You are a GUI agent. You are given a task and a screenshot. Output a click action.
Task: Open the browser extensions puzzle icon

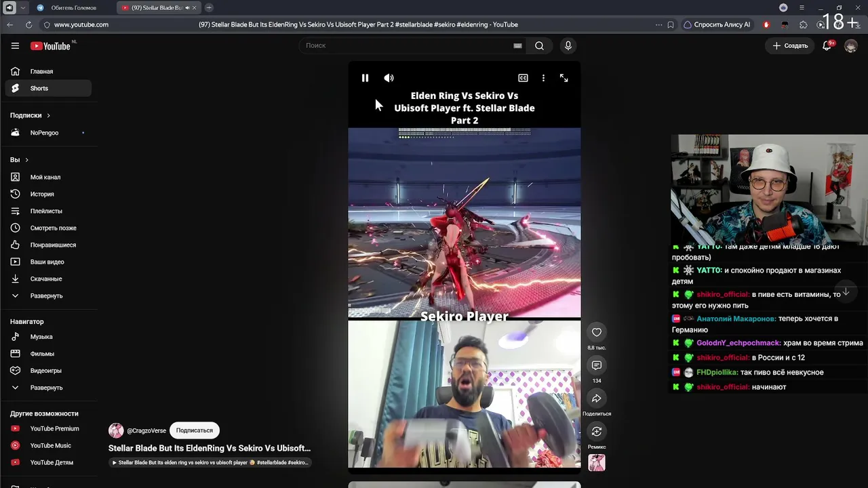[804, 24]
